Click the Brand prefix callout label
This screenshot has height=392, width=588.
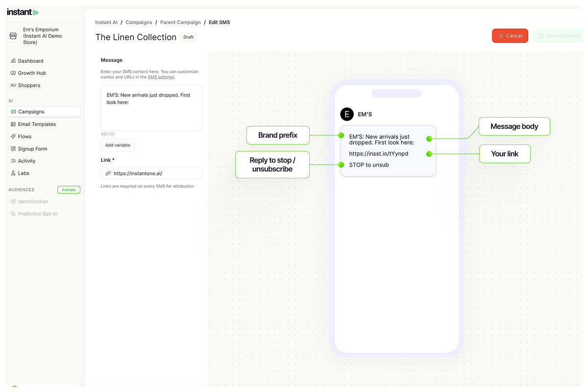click(278, 135)
